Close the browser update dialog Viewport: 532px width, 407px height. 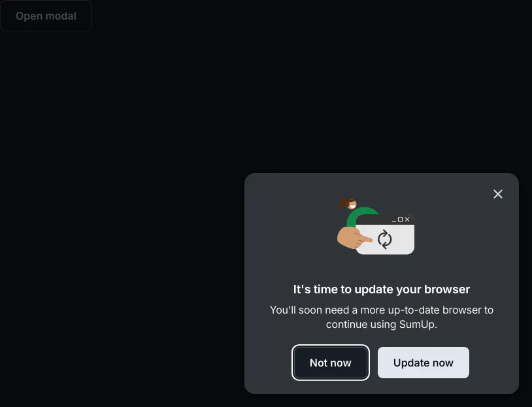click(x=498, y=194)
